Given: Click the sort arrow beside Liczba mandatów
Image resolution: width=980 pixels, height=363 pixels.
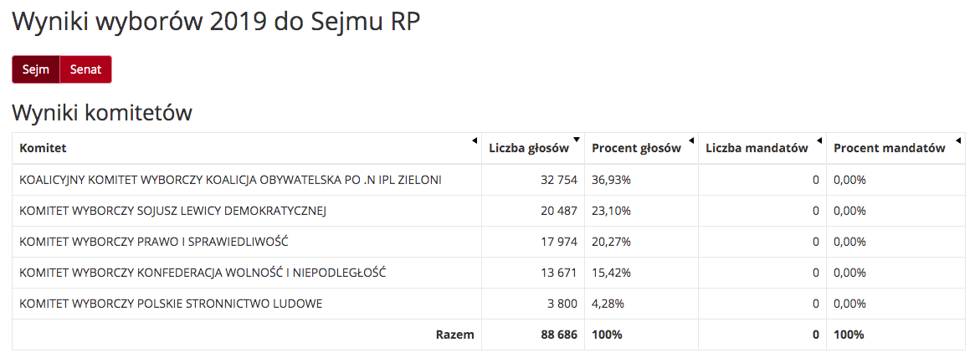Looking at the screenshot, I should point(818,140).
